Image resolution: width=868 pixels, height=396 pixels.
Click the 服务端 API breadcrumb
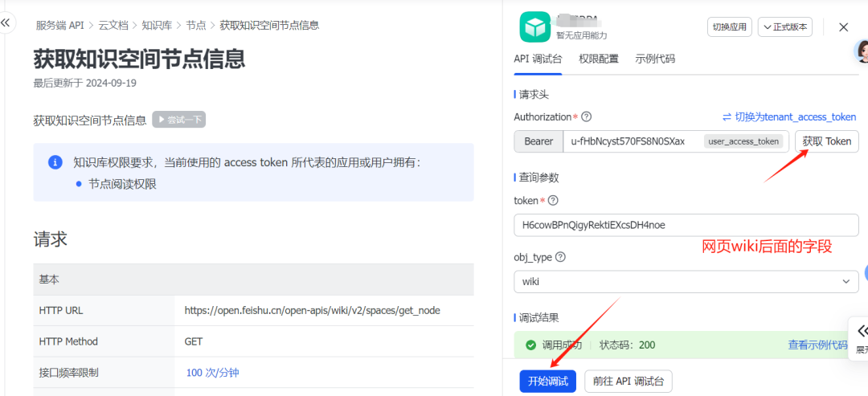[x=60, y=25]
